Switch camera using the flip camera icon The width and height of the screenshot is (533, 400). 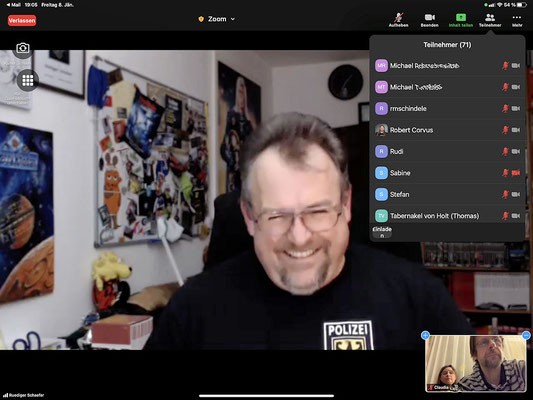(23, 48)
